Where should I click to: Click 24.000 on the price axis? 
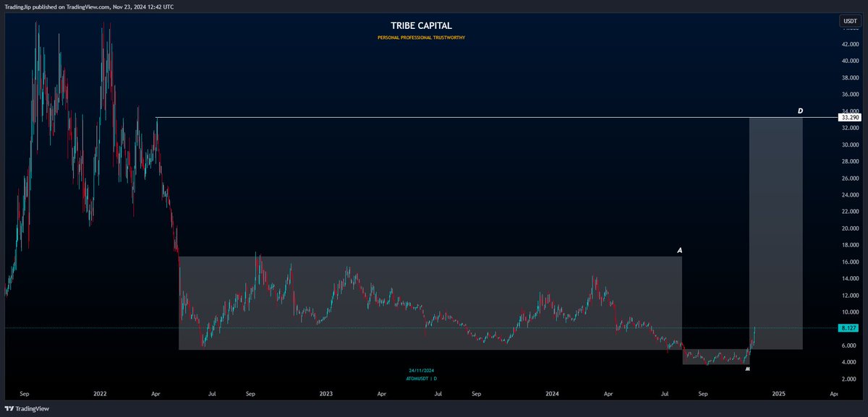(x=848, y=194)
